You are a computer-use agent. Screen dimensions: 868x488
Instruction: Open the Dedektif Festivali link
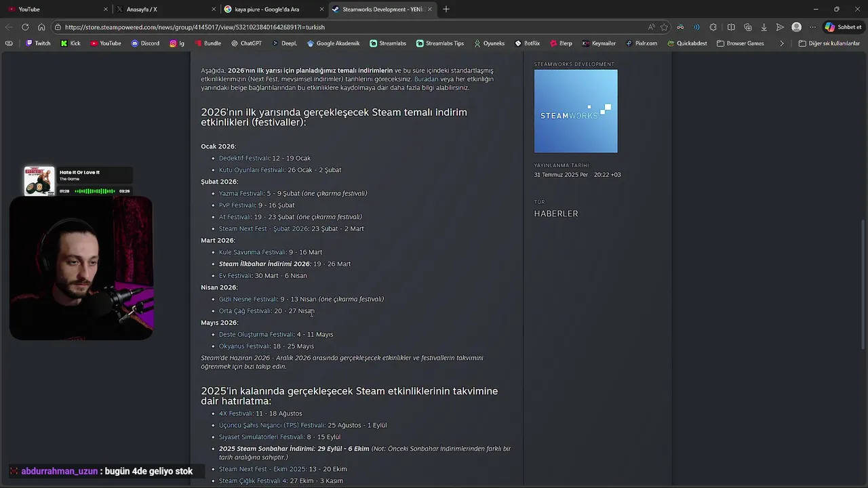pyautogui.click(x=244, y=158)
